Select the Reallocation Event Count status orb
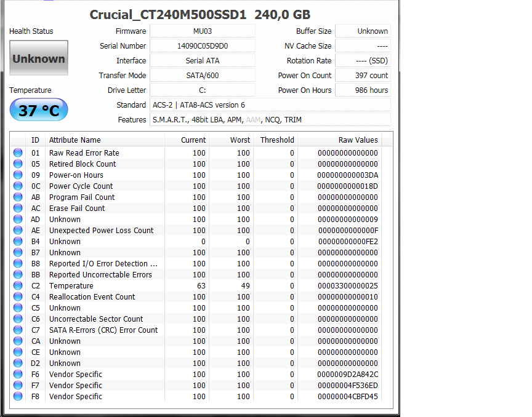This screenshot has height=417, width=532. [x=18, y=296]
